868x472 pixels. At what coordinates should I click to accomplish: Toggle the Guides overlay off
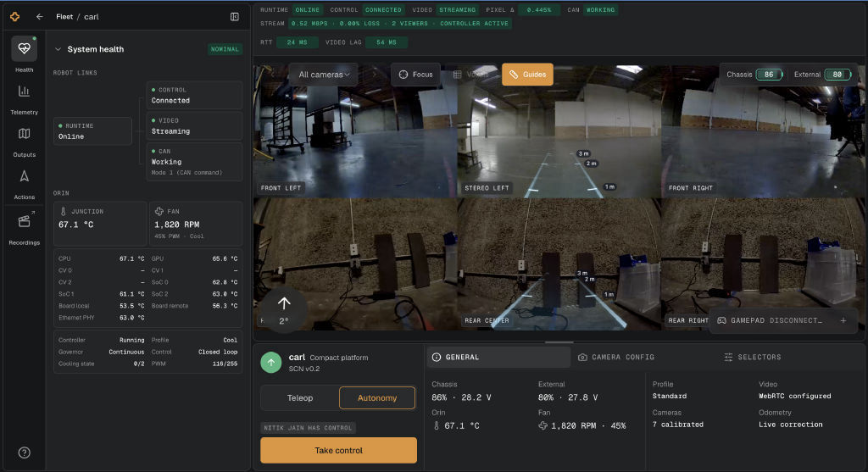tap(527, 75)
